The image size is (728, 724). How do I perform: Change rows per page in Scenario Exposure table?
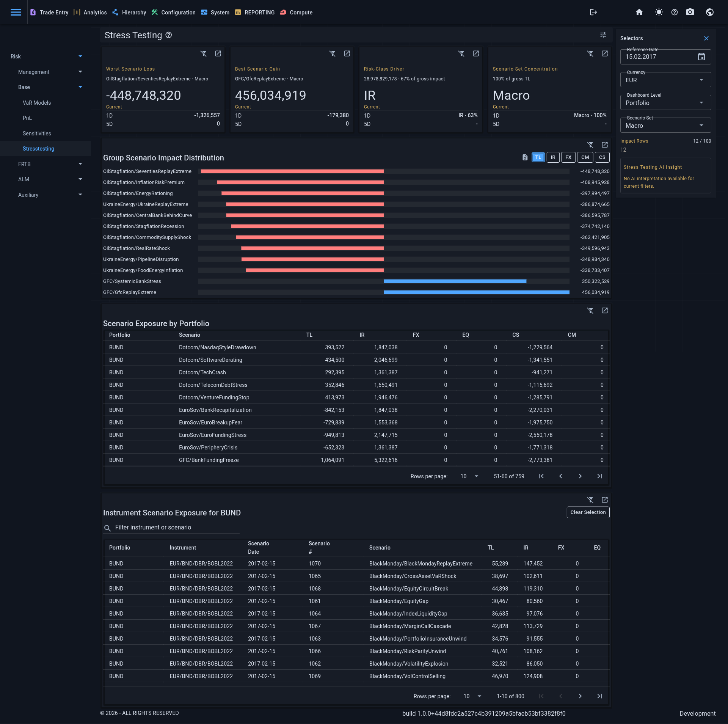(x=469, y=476)
